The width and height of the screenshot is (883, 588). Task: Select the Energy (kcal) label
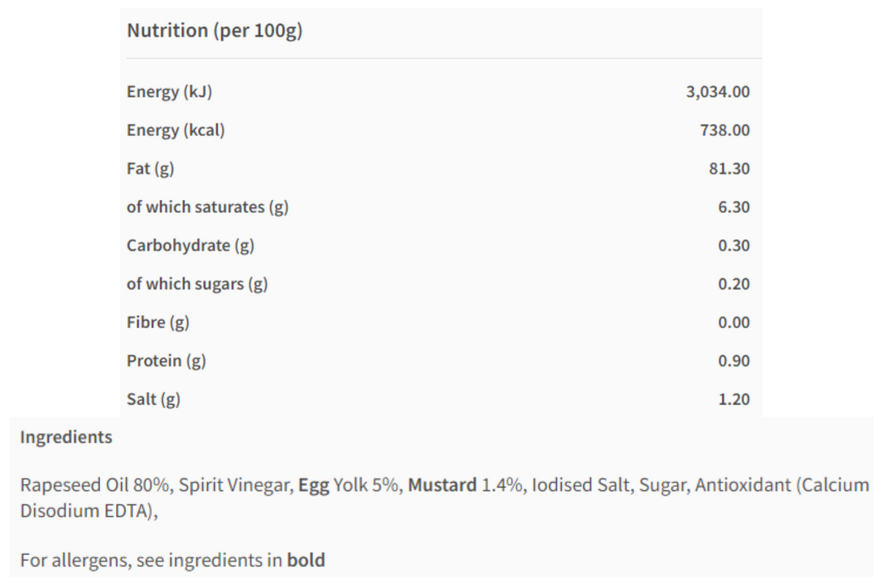176,131
